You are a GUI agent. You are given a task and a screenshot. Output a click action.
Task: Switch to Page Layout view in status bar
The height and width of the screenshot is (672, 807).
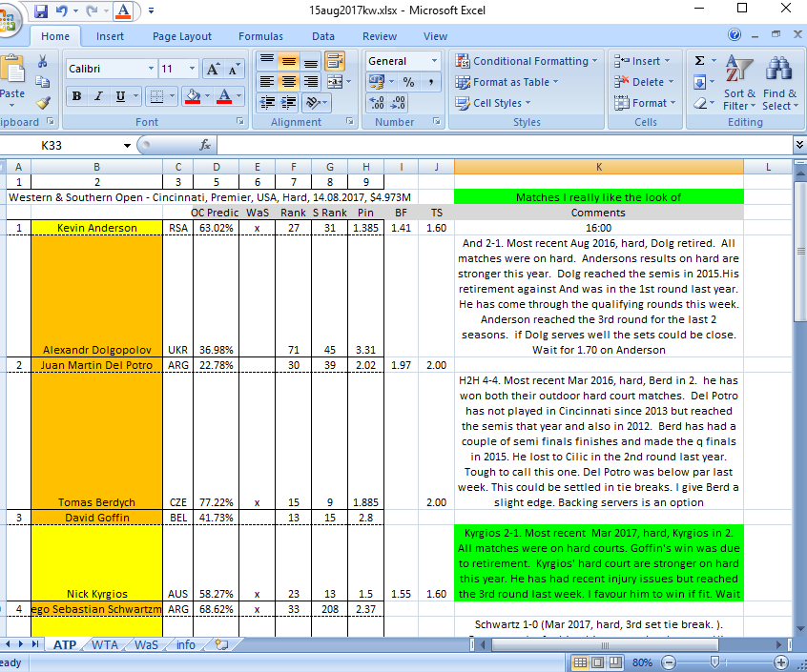coord(597,662)
